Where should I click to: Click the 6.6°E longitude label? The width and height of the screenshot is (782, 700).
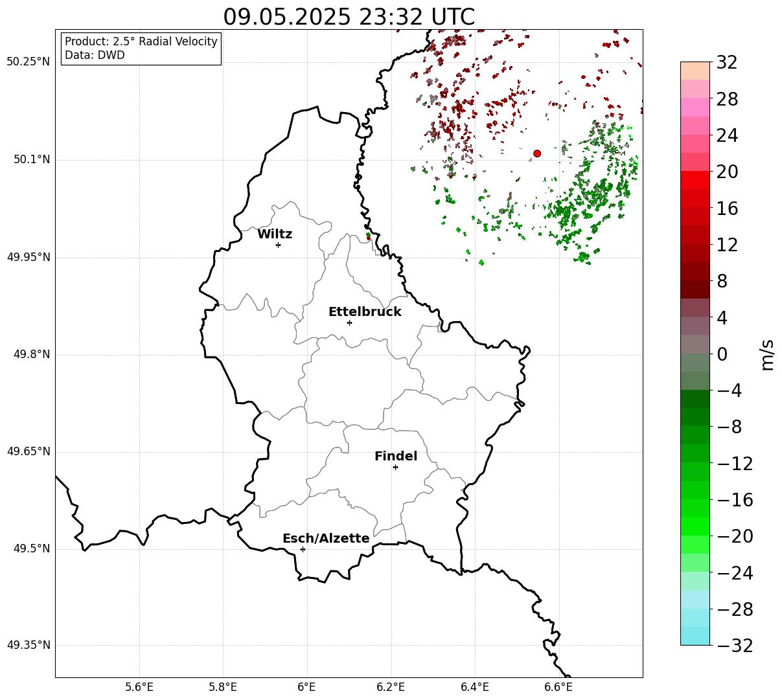coord(559,687)
